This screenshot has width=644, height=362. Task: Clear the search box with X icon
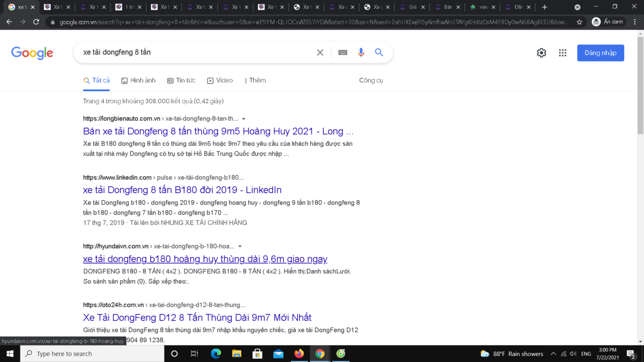tap(320, 53)
